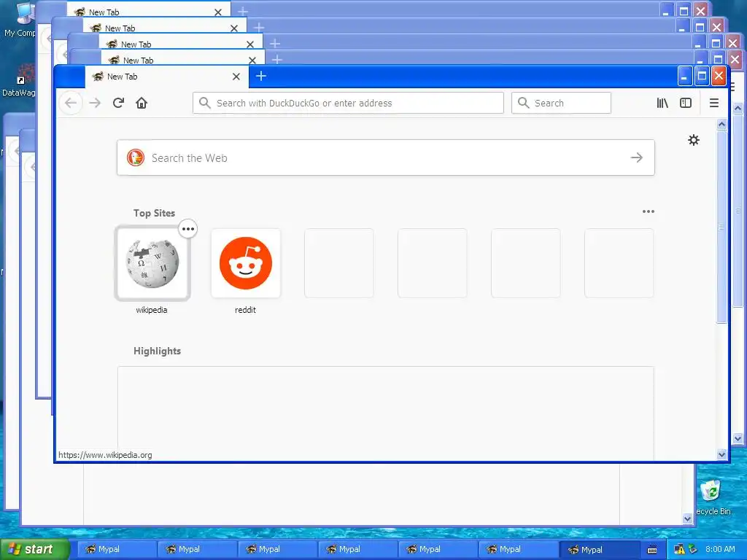This screenshot has height=560, width=747.
Task: Minimize the front Mypal window
Action: click(x=684, y=76)
